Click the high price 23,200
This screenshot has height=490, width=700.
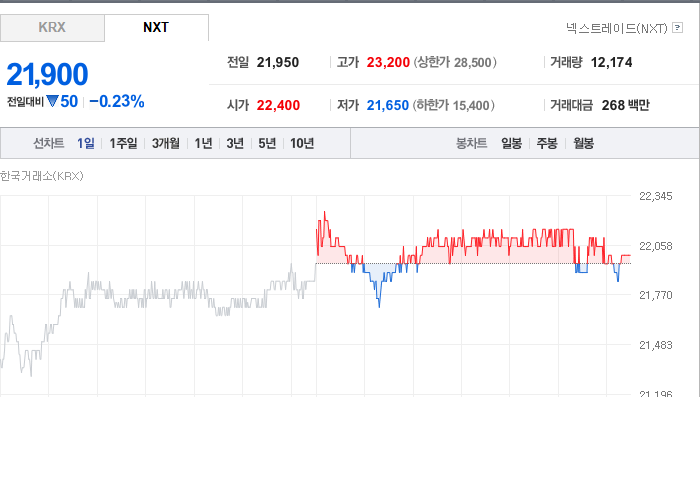tap(388, 62)
